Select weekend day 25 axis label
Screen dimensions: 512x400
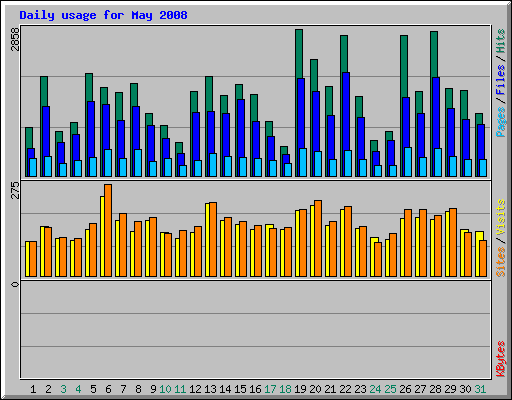(x=390, y=389)
